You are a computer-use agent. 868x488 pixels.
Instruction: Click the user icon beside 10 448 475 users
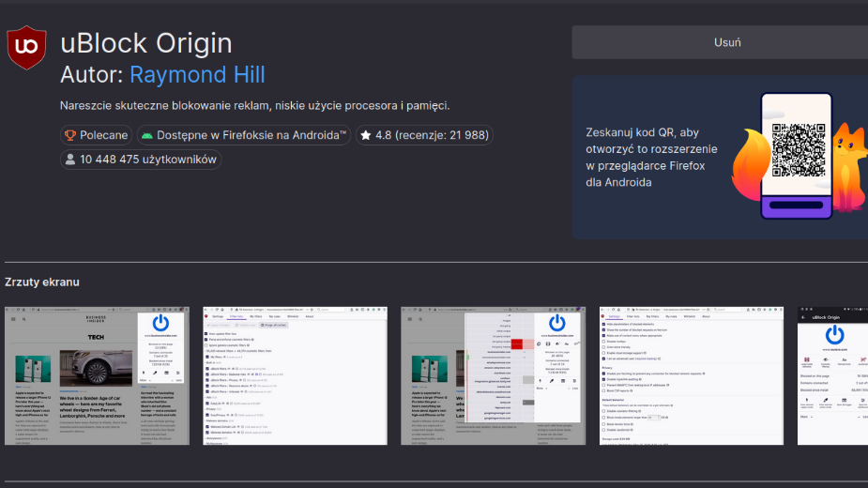click(x=70, y=160)
